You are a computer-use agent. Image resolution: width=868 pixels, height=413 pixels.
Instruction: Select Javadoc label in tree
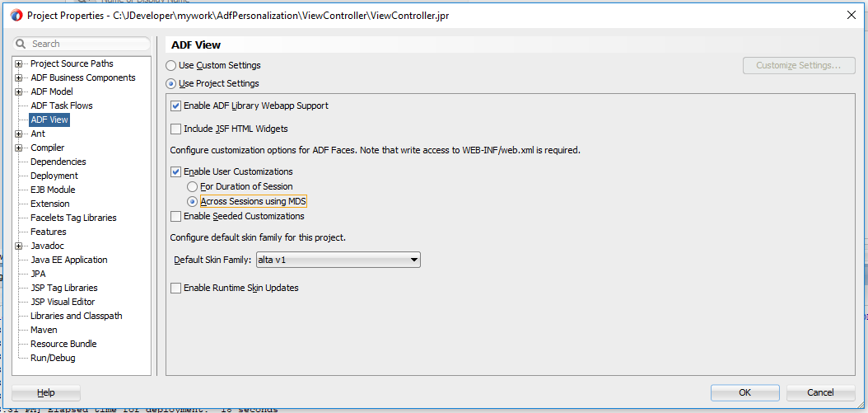pos(47,246)
